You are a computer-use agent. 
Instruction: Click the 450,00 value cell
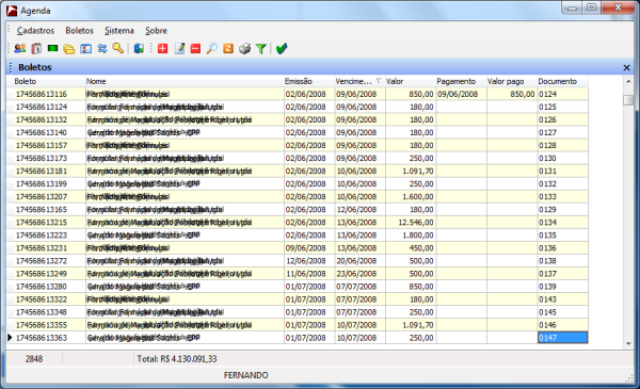pyautogui.click(x=410, y=248)
